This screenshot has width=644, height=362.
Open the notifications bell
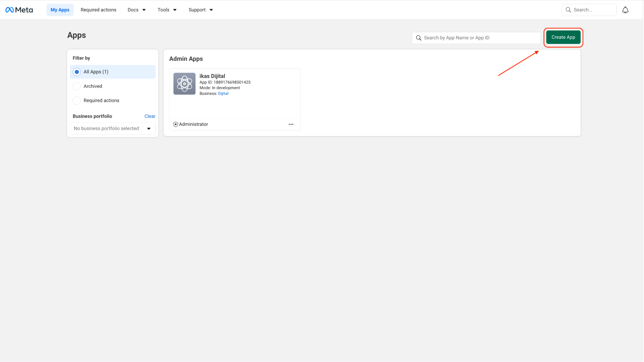[x=625, y=10]
